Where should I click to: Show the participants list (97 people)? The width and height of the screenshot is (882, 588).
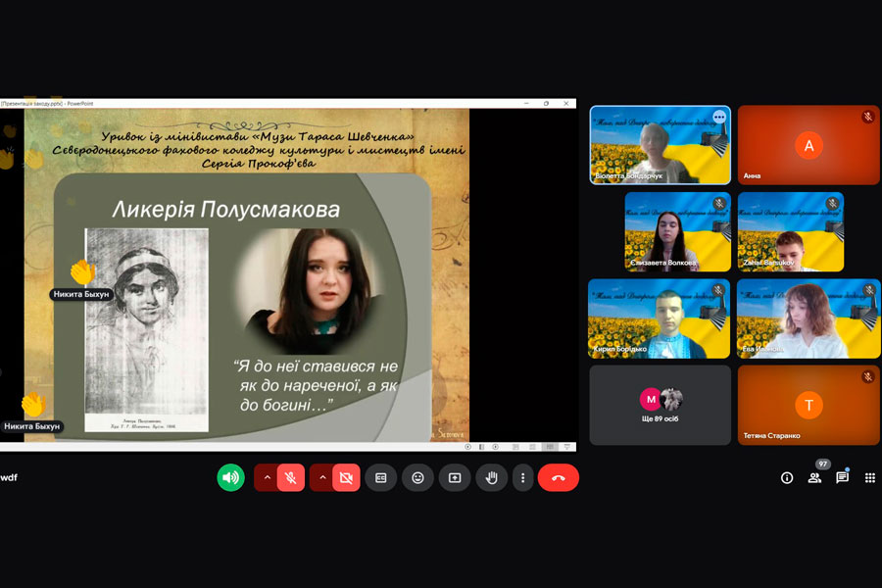tap(814, 477)
